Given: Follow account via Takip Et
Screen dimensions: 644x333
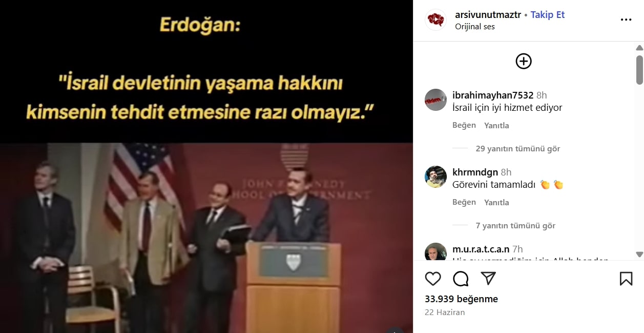Looking at the screenshot, I should pyautogui.click(x=547, y=15).
